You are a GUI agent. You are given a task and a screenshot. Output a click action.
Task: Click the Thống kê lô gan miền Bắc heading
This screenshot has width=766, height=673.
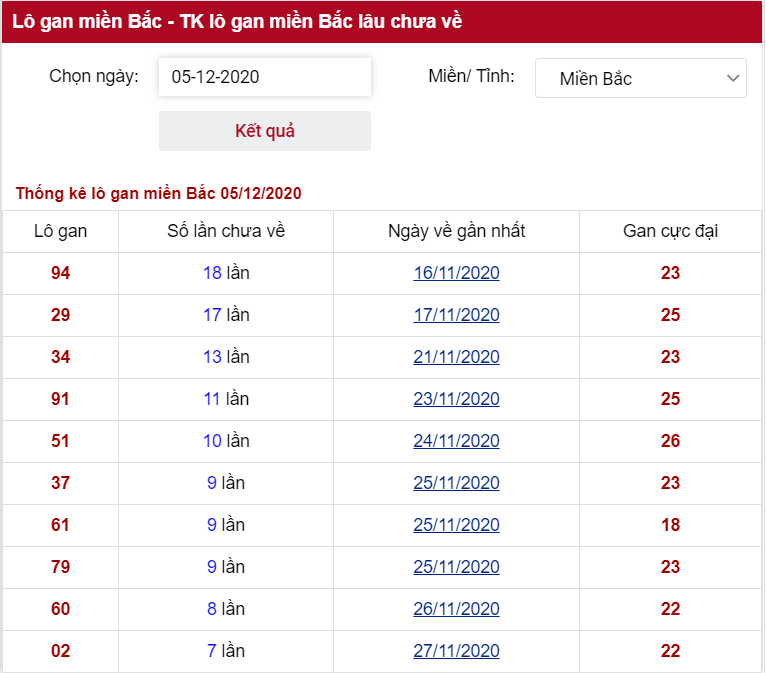point(158,193)
